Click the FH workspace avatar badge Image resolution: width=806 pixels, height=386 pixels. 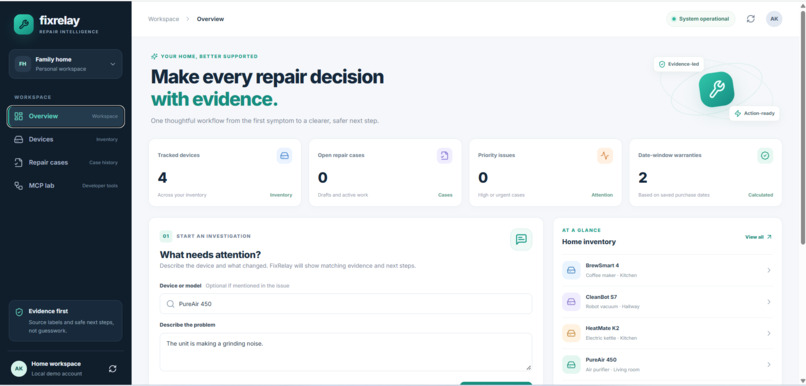tap(23, 64)
